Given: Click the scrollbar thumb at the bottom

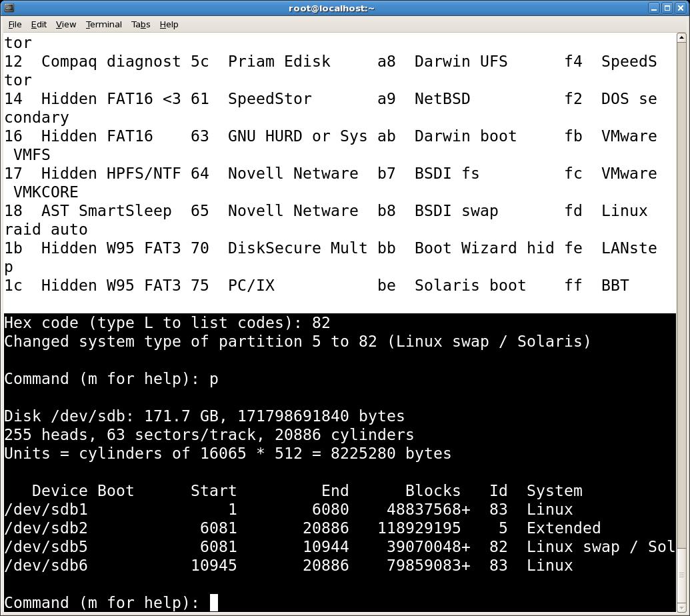Looking at the screenshot, I should click(x=681, y=575).
